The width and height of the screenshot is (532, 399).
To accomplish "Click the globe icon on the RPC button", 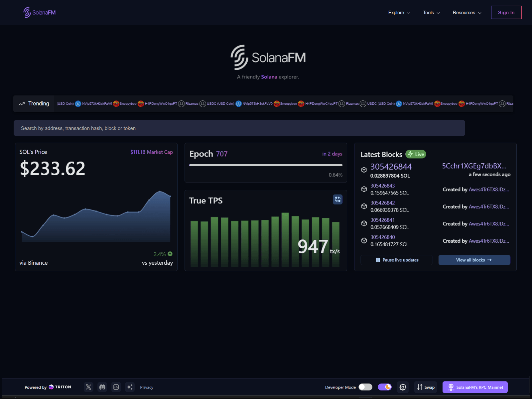I will [x=451, y=387].
